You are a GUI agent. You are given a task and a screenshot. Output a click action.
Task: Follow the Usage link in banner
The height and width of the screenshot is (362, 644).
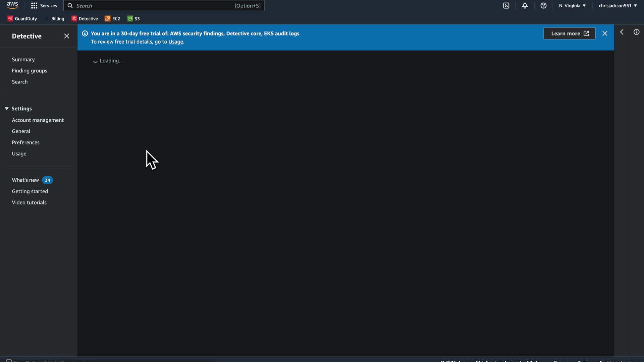pos(175,42)
